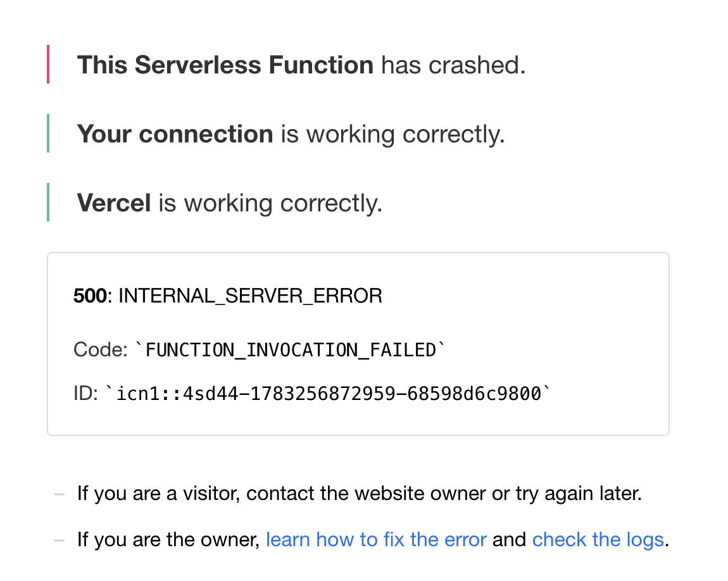Click the green bar beside Your connection
The width and height of the screenshot is (728, 581).
(x=48, y=133)
